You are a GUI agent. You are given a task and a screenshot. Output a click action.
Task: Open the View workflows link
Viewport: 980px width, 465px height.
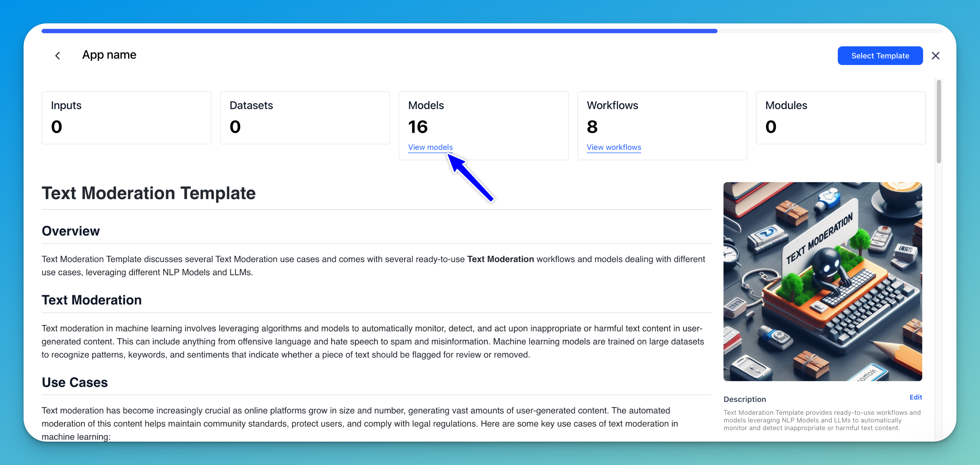(x=613, y=147)
